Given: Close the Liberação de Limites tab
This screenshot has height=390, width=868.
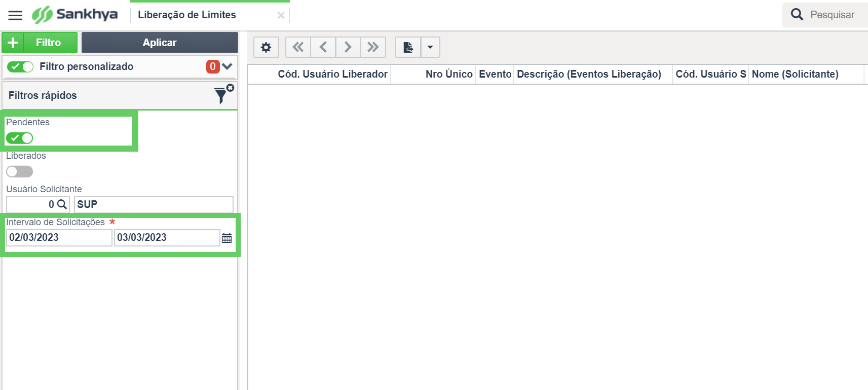Looking at the screenshot, I should tap(281, 15).
